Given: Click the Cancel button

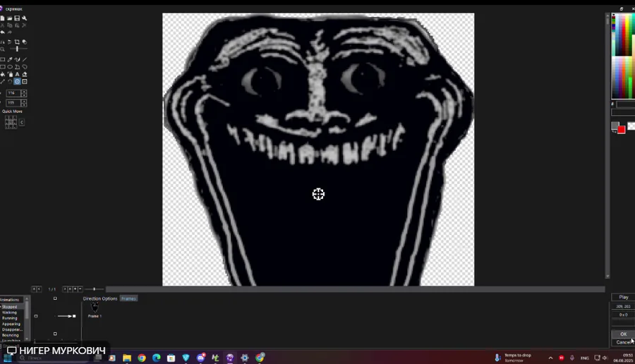Looking at the screenshot, I should 623,342.
